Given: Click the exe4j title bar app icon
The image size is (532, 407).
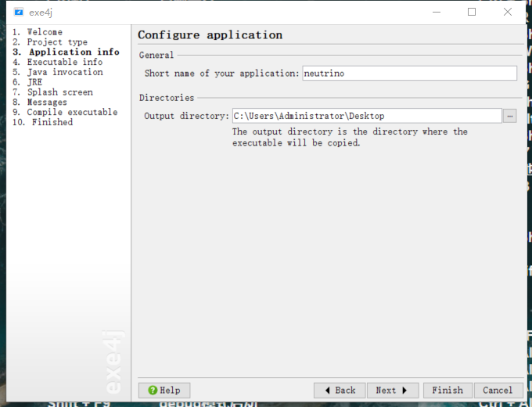Looking at the screenshot, I should [x=19, y=12].
